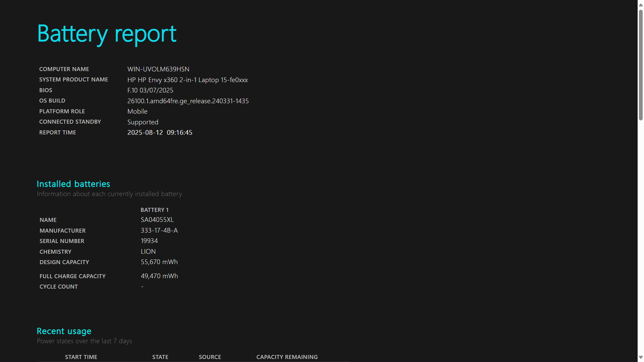Click the scrollbar down arrow
644x362 pixels.
640,357
